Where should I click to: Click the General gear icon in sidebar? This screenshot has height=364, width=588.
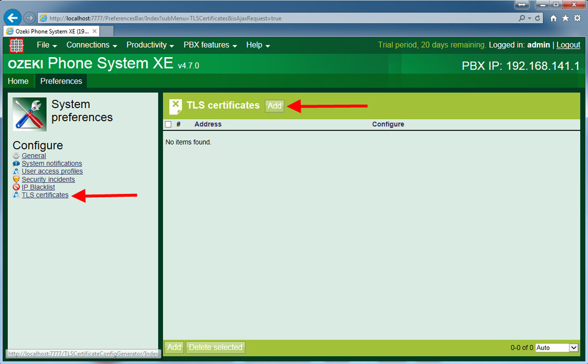[x=16, y=156]
